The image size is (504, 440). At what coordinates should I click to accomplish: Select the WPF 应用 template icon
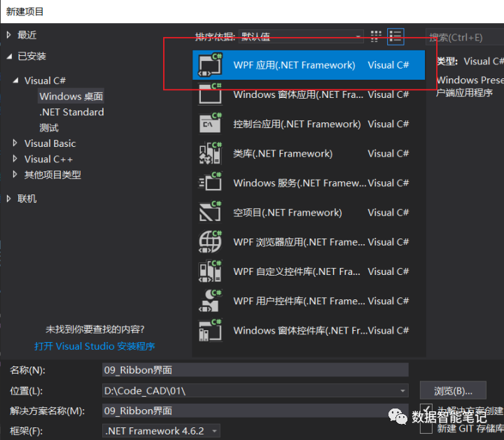pos(210,65)
